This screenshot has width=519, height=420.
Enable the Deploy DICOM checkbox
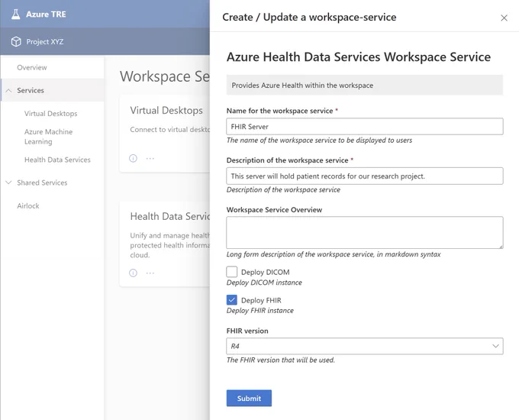pos(232,272)
